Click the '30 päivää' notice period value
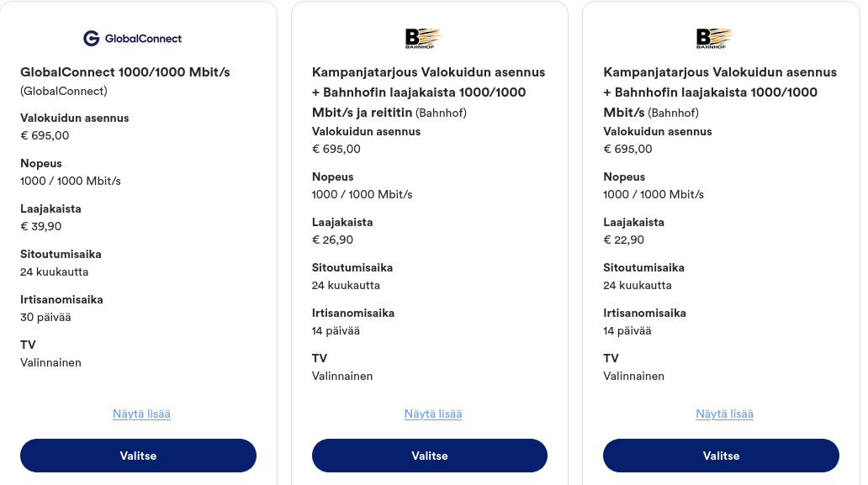 [x=45, y=317]
